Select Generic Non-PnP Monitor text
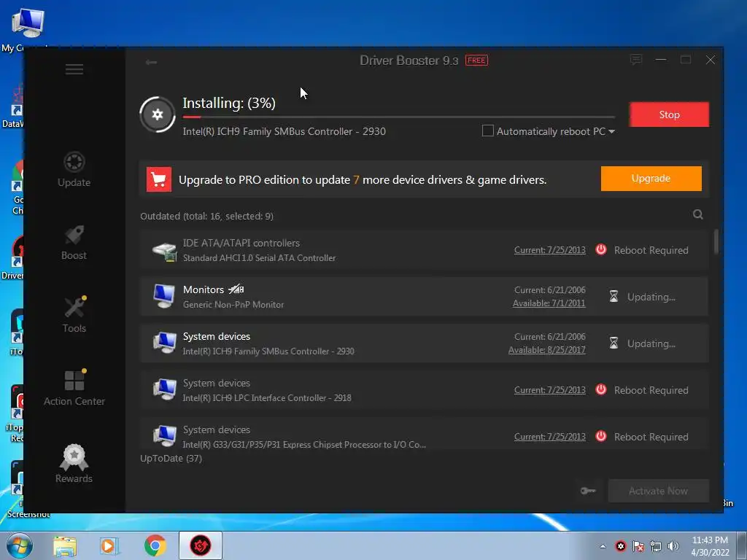 point(233,305)
